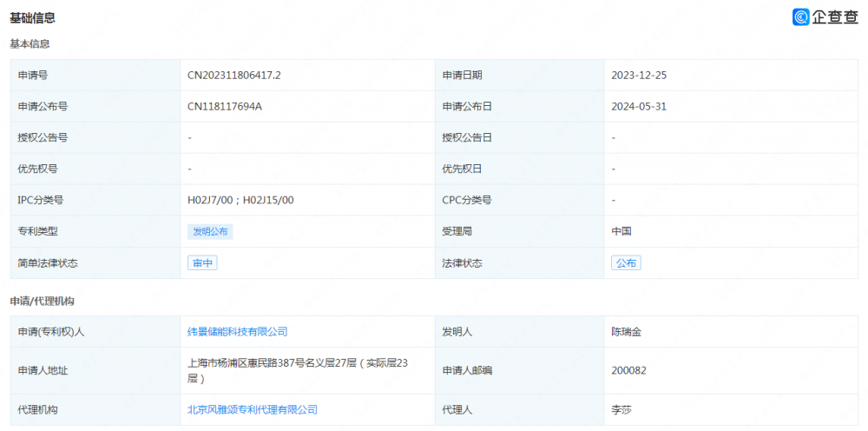Click the 企查查 logo icon
The width and height of the screenshot is (868, 431).
click(801, 17)
